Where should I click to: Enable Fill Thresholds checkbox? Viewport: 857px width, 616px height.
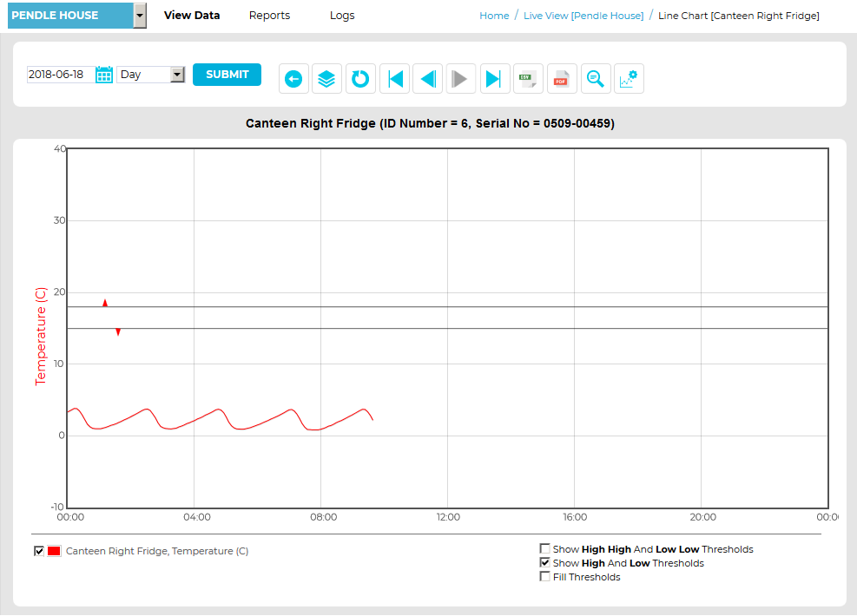coord(545,577)
